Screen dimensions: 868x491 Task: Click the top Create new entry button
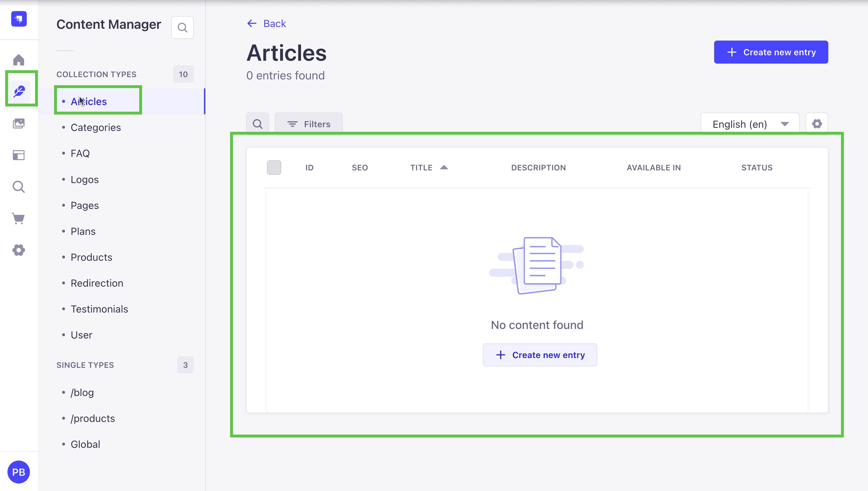(x=771, y=52)
